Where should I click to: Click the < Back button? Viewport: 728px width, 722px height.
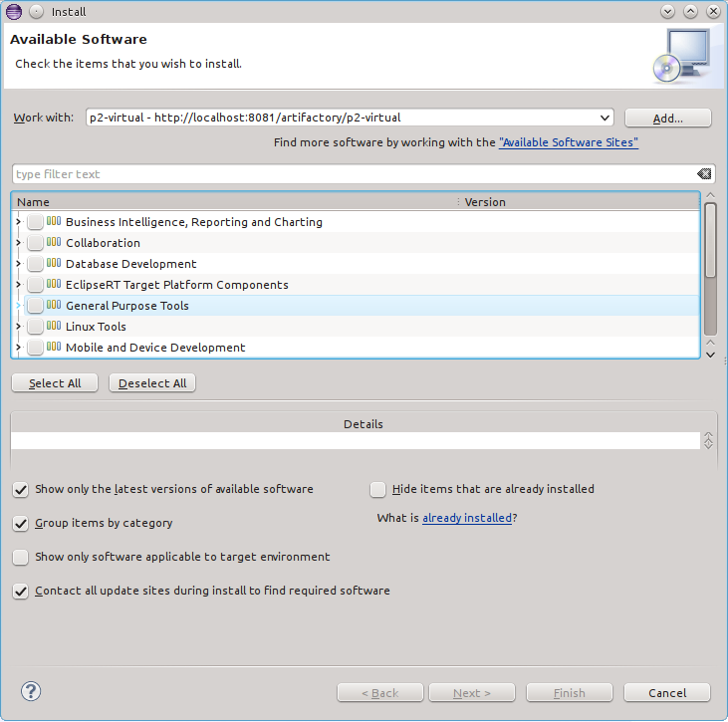(x=380, y=693)
